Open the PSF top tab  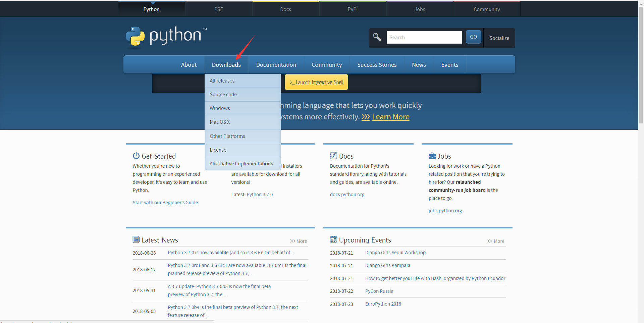pos(218,9)
